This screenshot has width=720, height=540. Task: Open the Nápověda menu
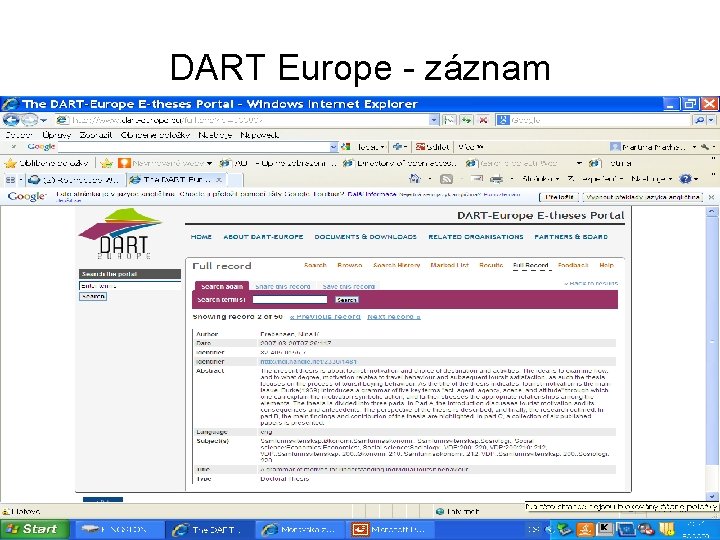coord(259,135)
